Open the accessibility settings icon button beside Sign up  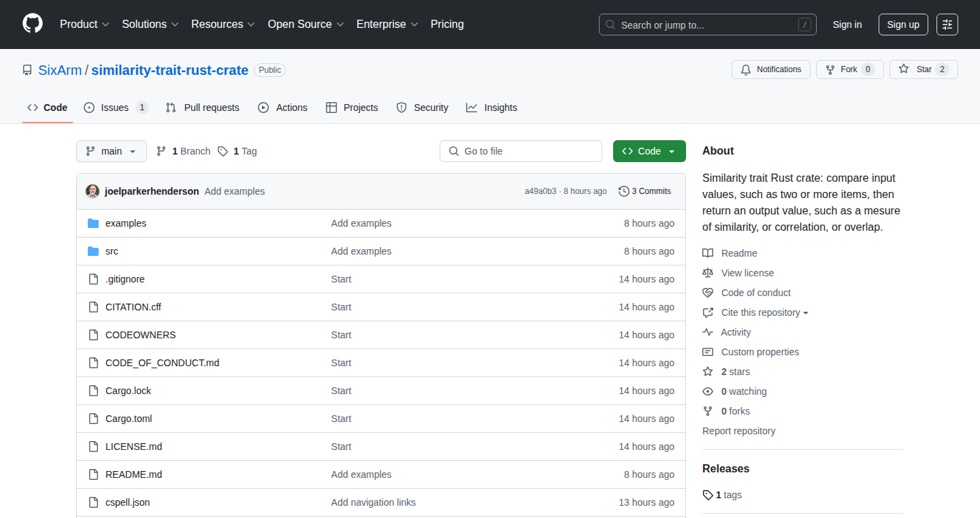coord(947,25)
